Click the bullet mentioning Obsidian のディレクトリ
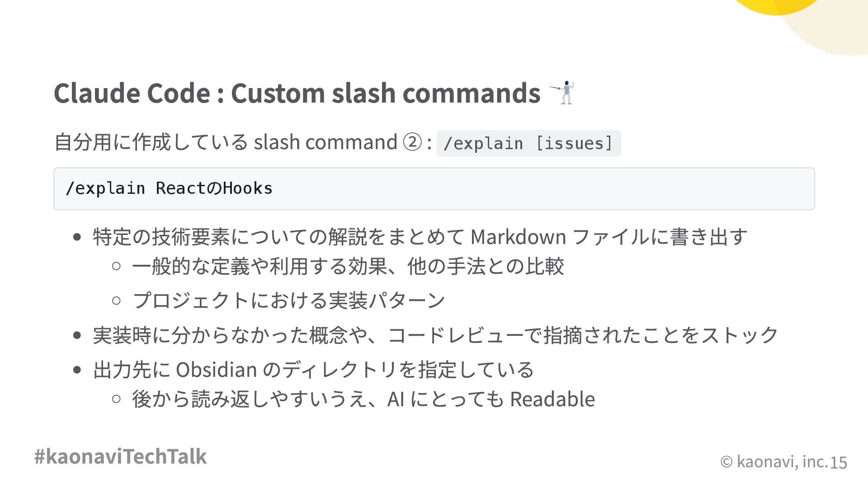868x488 pixels. pyautogui.click(x=314, y=370)
